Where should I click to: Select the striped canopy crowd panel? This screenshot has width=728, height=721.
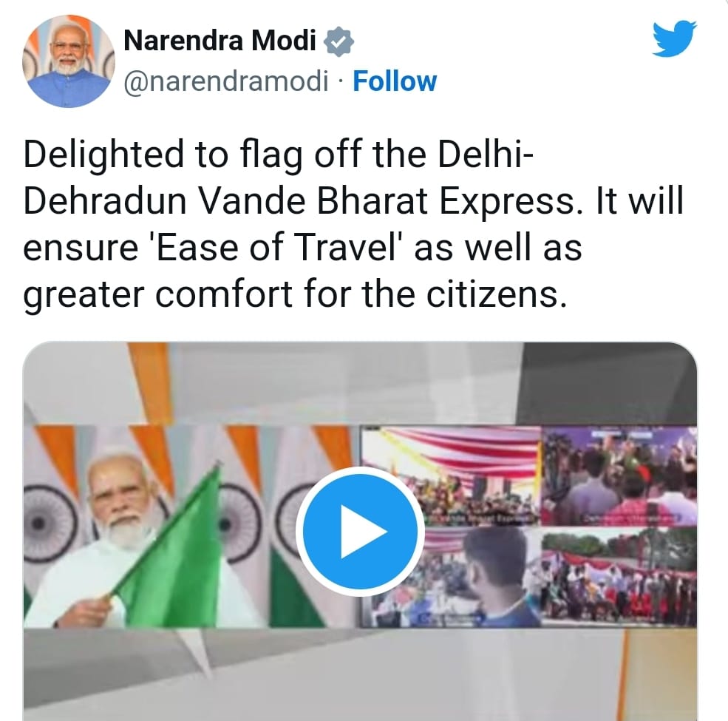(450, 476)
